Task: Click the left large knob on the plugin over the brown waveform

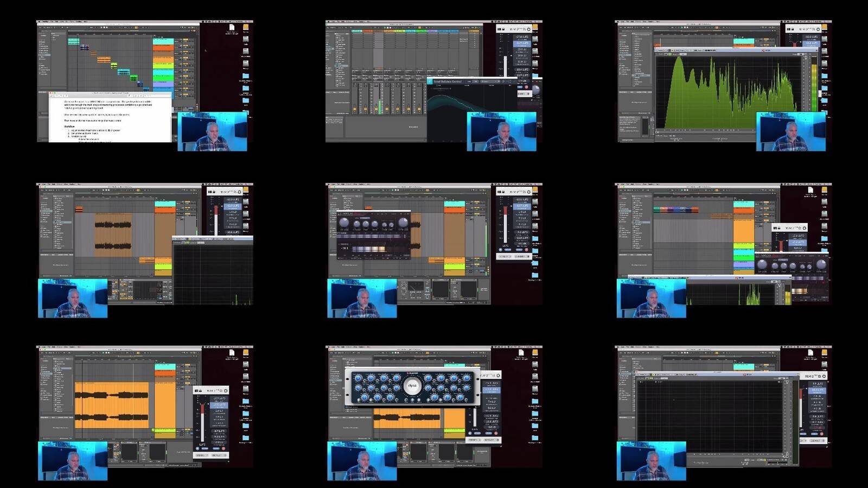Action: (344, 223)
